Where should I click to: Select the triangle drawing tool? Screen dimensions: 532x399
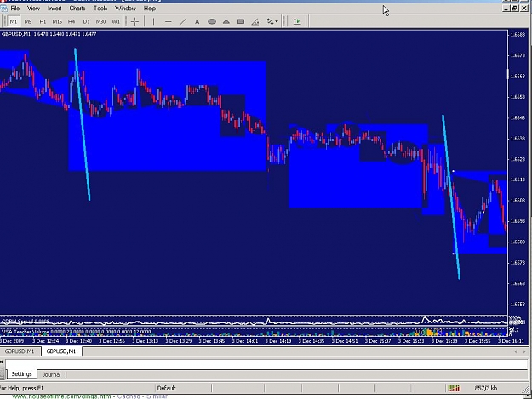click(226, 22)
